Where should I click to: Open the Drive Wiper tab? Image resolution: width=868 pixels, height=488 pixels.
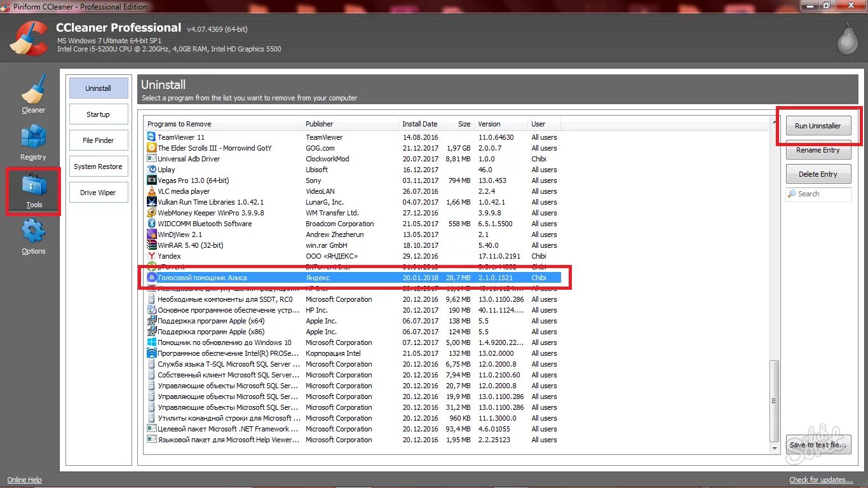click(98, 193)
